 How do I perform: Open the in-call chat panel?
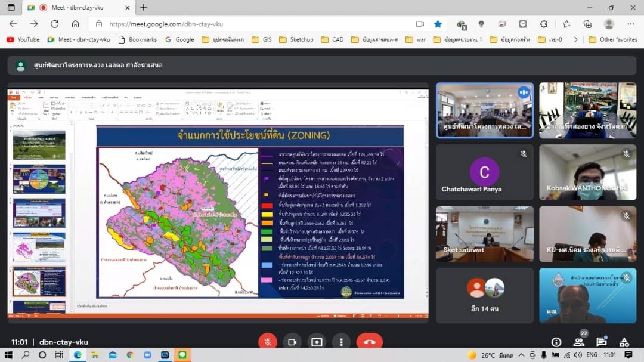[601, 342]
